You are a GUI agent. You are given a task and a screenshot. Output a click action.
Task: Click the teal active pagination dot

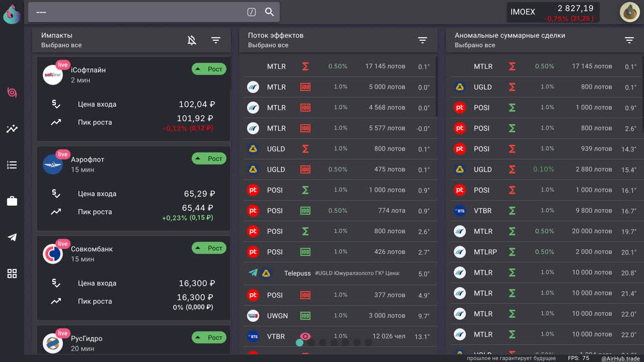point(300,342)
